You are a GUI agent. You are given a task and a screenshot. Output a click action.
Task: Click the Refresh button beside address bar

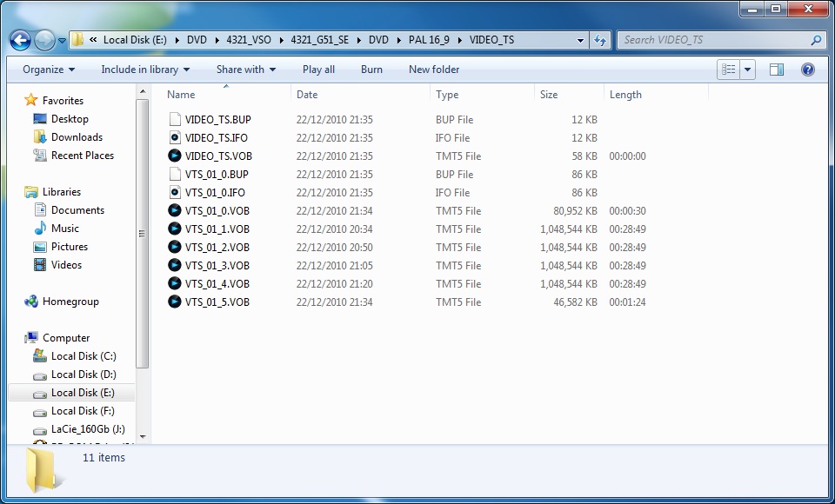(x=600, y=40)
